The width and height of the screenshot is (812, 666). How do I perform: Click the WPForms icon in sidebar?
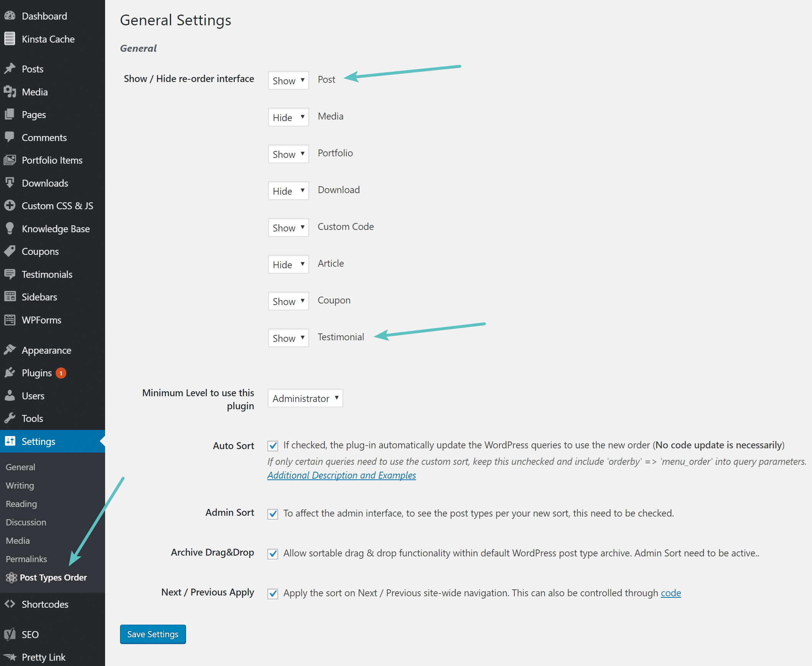click(x=11, y=320)
